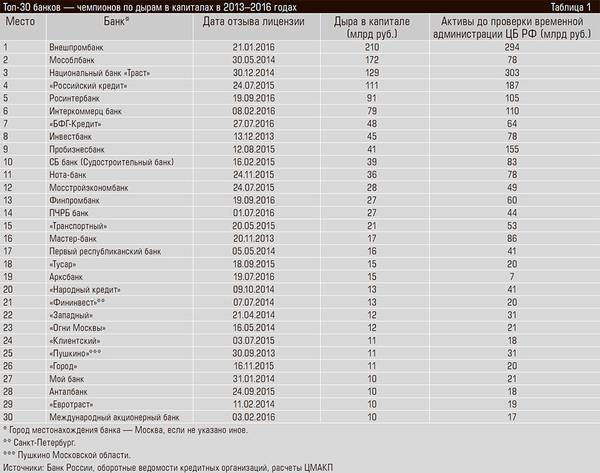600x473 pixels.
Task: Click footnote "Пушкино Московской области"
Action: tap(67, 455)
